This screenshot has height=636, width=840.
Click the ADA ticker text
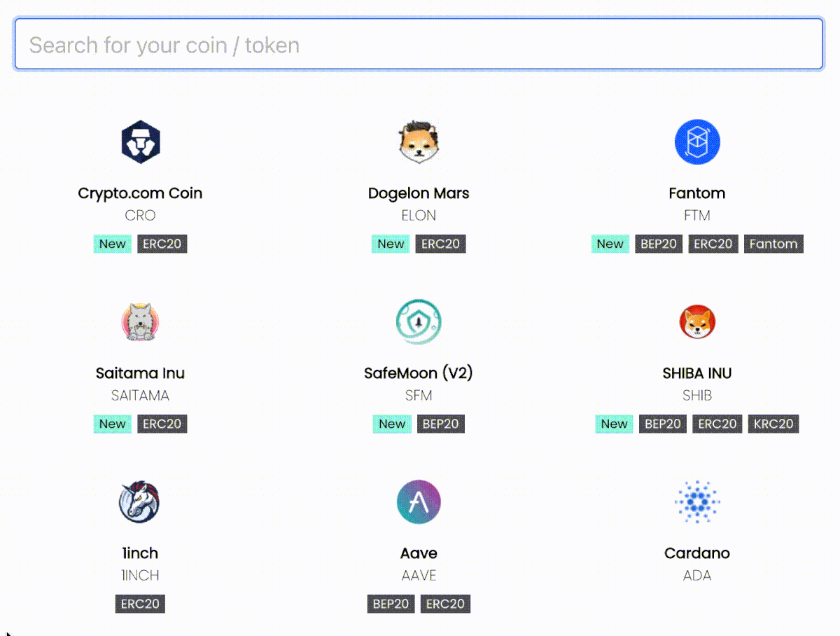coord(697,576)
